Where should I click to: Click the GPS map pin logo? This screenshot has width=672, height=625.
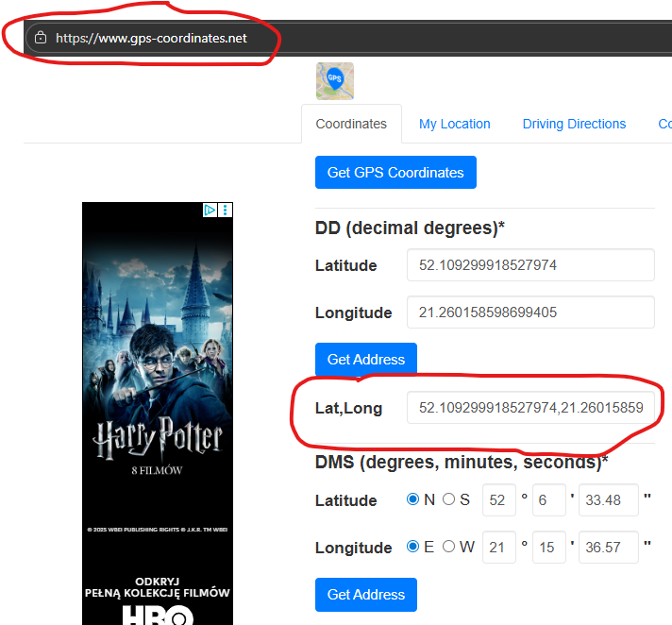(x=334, y=81)
